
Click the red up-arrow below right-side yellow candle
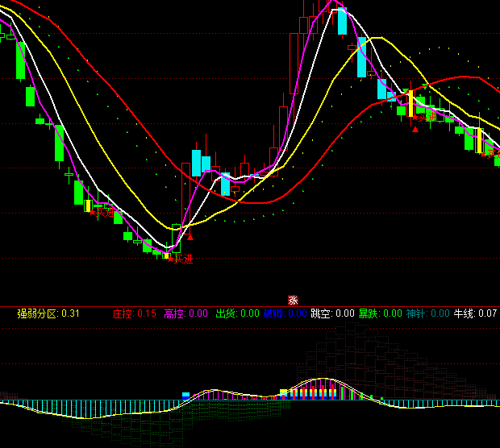tap(415, 129)
